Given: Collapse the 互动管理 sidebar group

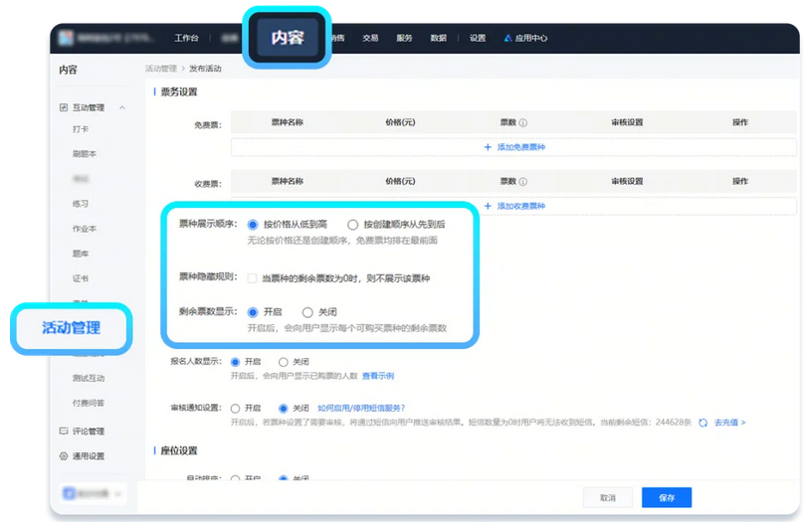Looking at the screenshot, I should coord(122,107).
